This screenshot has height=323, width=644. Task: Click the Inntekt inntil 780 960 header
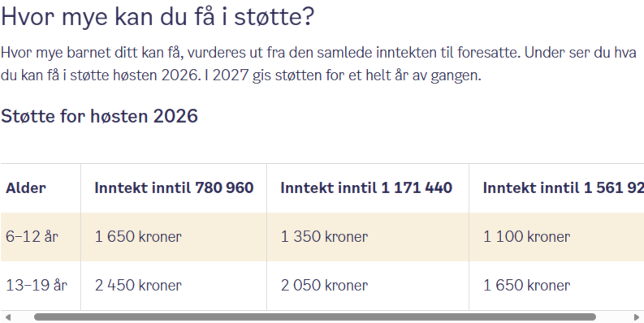click(174, 188)
